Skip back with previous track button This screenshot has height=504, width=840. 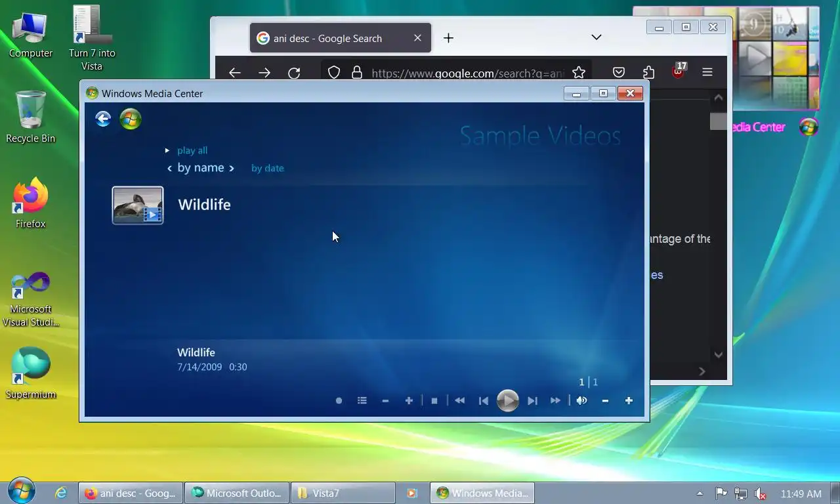click(484, 400)
